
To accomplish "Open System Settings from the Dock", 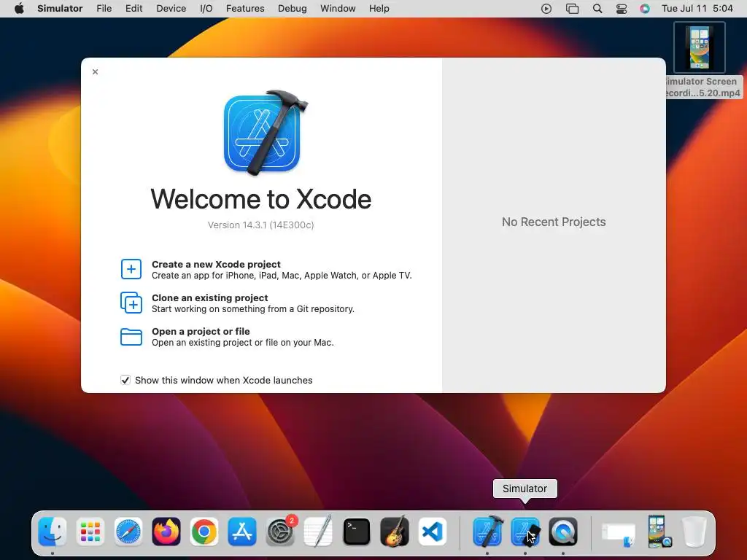I will 281,532.
